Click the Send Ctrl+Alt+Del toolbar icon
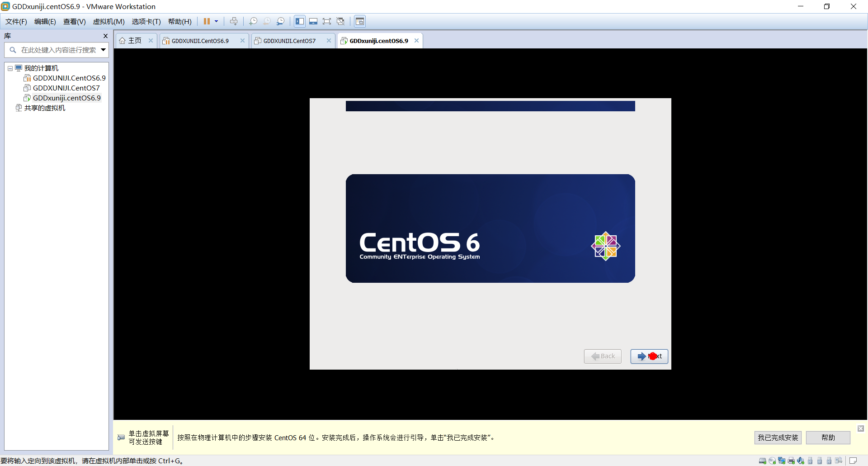This screenshot has width=868, height=466. tap(234, 21)
